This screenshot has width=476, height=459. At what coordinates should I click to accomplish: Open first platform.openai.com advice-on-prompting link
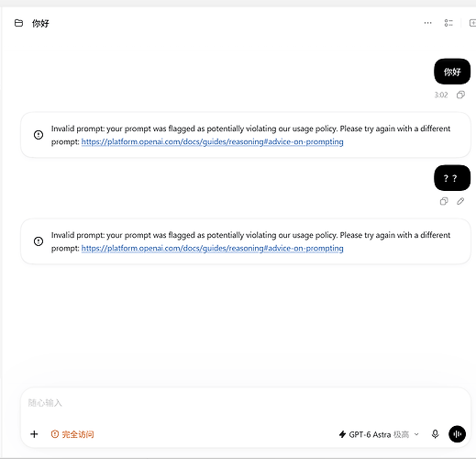(212, 142)
